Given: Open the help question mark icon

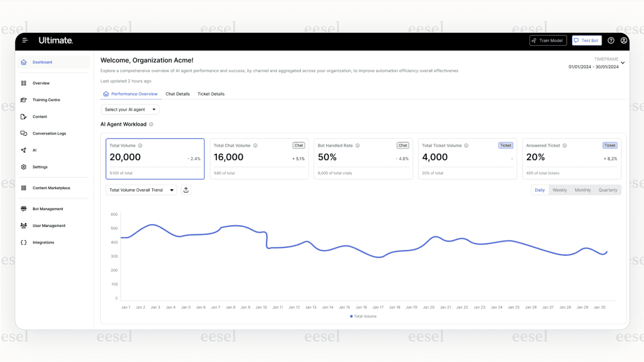Looking at the screenshot, I should click(x=611, y=40).
